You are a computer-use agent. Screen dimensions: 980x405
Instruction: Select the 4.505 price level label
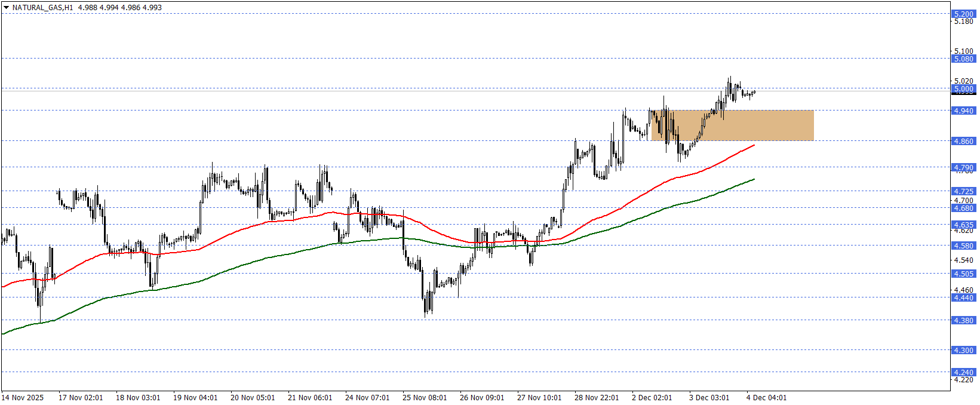coord(963,274)
